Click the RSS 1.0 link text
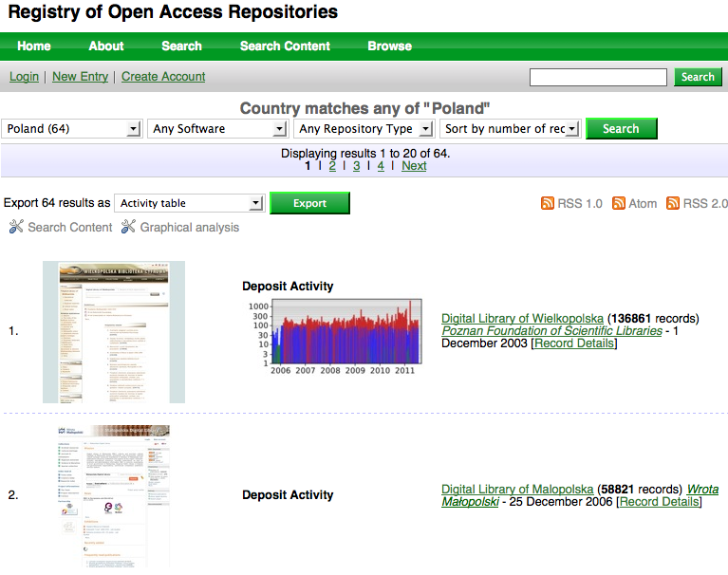Screen dimensions: 728x575 pos(580,203)
